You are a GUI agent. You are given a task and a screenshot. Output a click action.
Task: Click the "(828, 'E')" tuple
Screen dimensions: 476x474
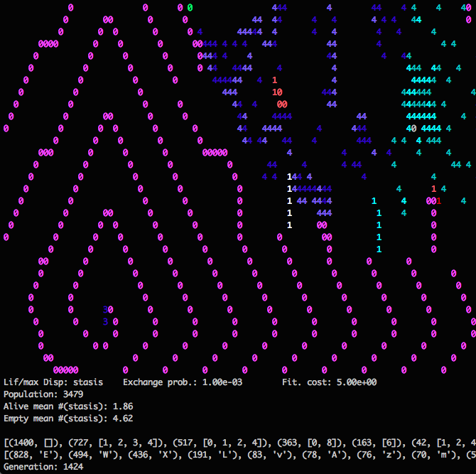click(x=33, y=455)
